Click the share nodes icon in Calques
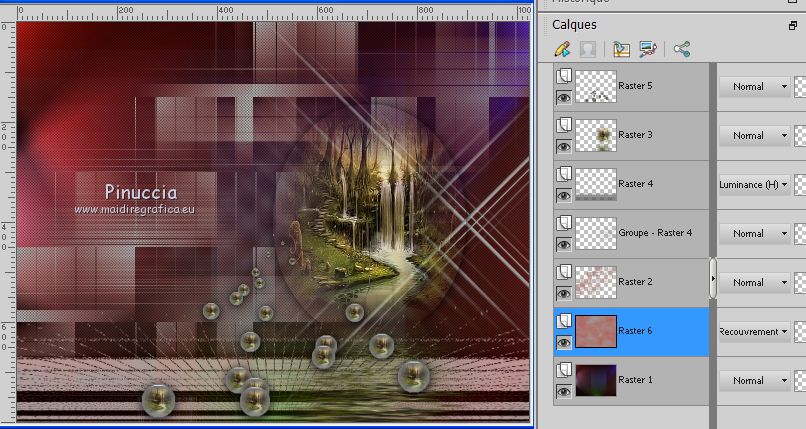806x429 pixels. click(x=682, y=49)
